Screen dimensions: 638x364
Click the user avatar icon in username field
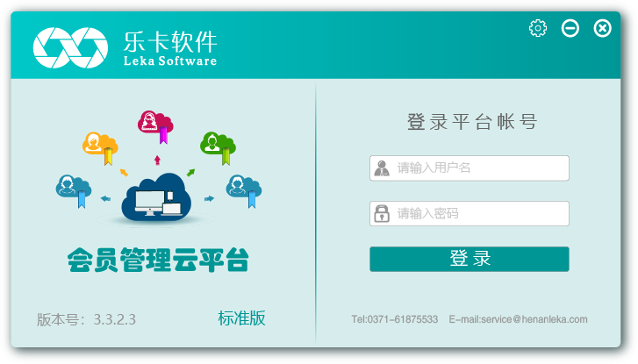[x=382, y=168]
